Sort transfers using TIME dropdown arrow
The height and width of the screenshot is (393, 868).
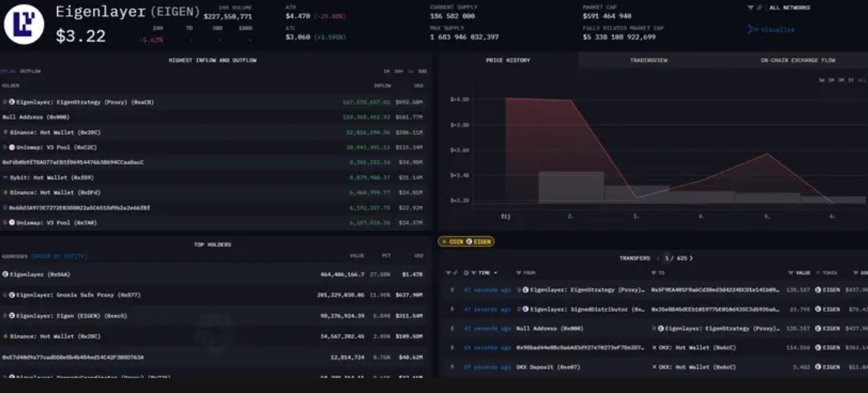pyautogui.click(x=495, y=273)
